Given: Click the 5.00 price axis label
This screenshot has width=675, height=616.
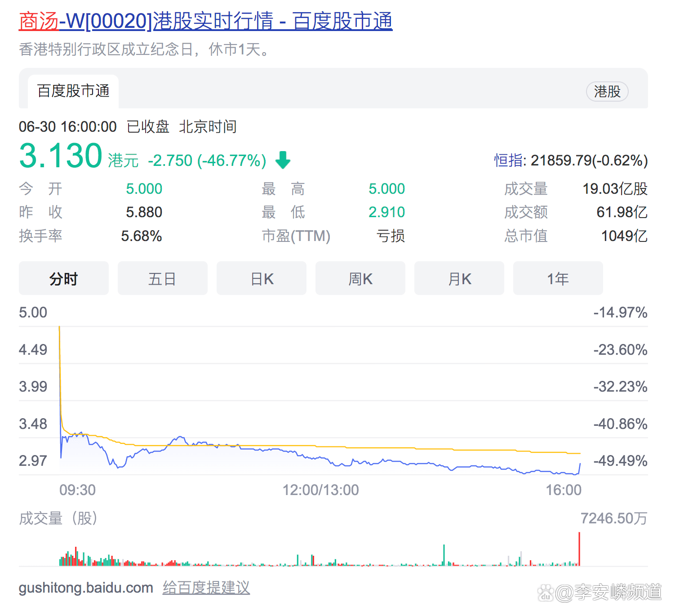Looking at the screenshot, I should point(33,312).
